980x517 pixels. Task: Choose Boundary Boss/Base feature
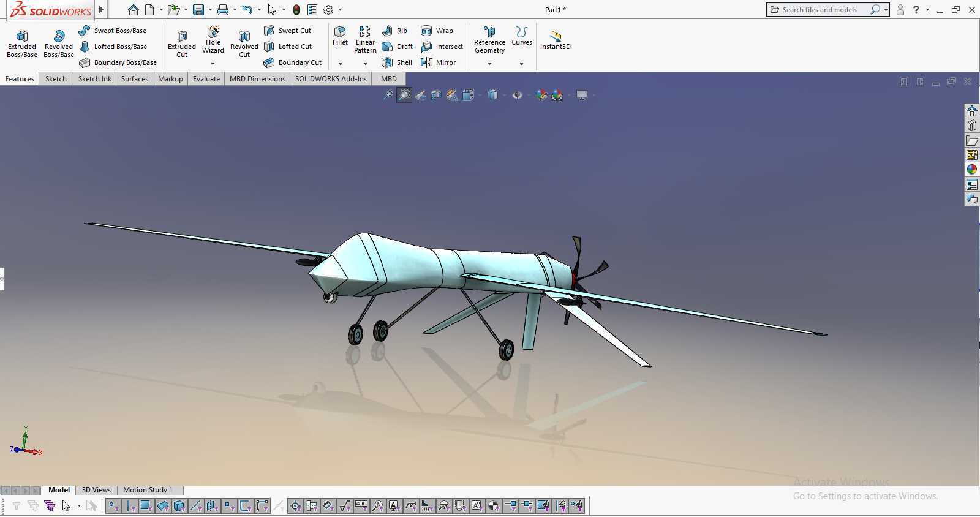pos(118,62)
